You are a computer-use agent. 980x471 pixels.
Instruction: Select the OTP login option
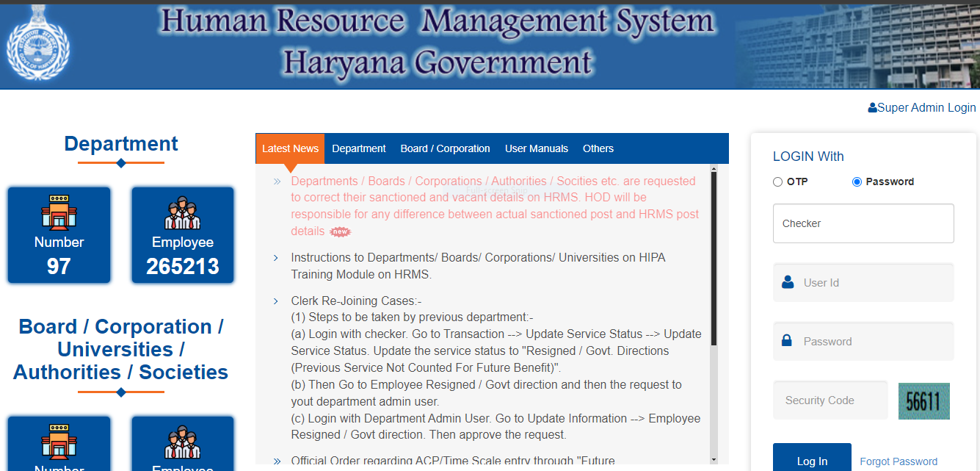pyautogui.click(x=777, y=181)
